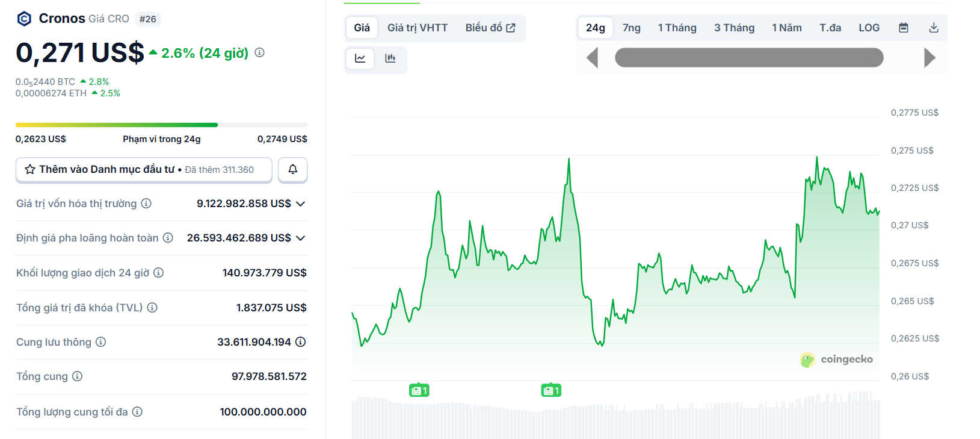
Task: Open second news marker on chart timeline
Action: pos(551,391)
